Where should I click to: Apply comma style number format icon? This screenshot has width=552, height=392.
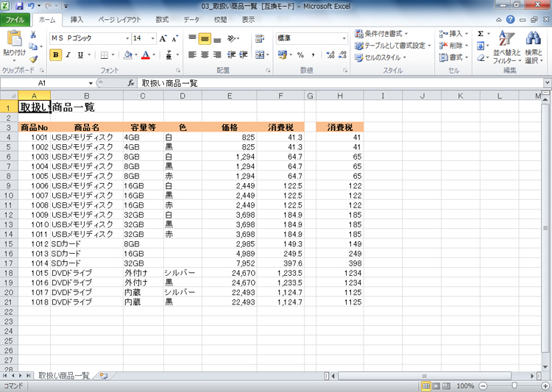tap(313, 54)
